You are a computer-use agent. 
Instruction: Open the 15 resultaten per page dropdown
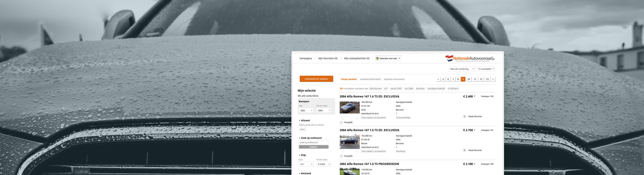coord(486,69)
